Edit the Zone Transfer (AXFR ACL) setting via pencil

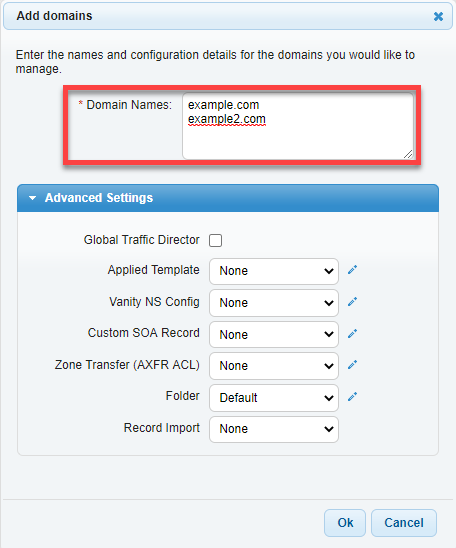tap(352, 365)
